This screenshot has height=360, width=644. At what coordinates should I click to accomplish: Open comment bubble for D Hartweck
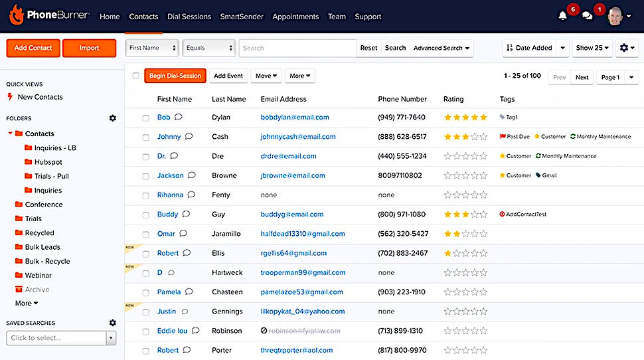pyautogui.click(x=171, y=272)
